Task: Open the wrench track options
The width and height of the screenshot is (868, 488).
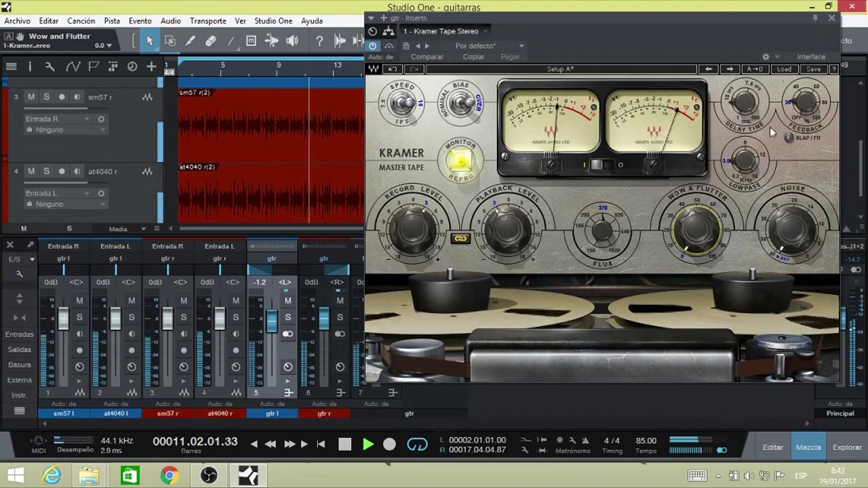Action: 50,66
